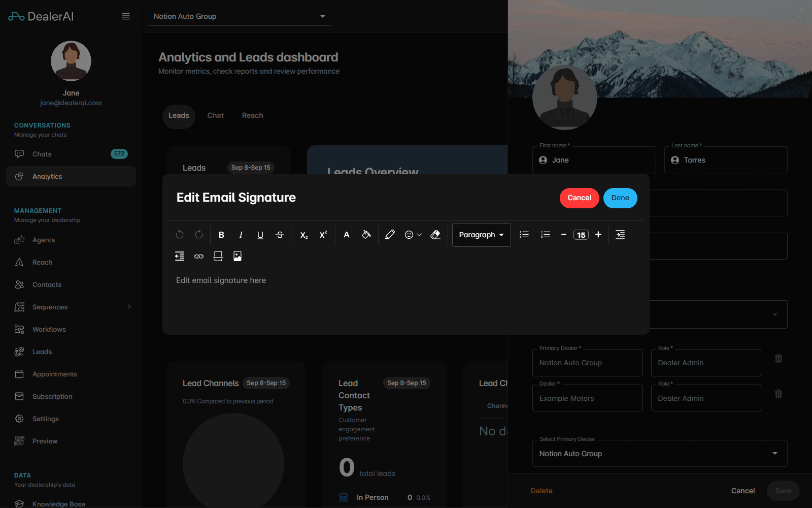The width and height of the screenshot is (812, 508).
Task: Switch to the Chat tab
Action: coord(216,116)
